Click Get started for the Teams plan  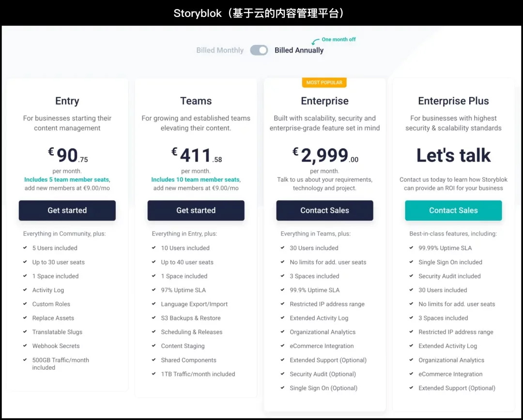point(196,210)
